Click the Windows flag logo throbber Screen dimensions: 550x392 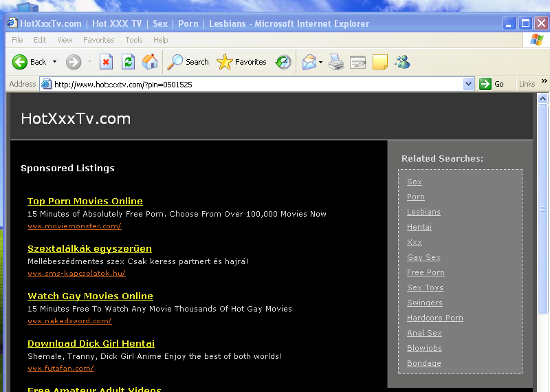click(537, 40)
